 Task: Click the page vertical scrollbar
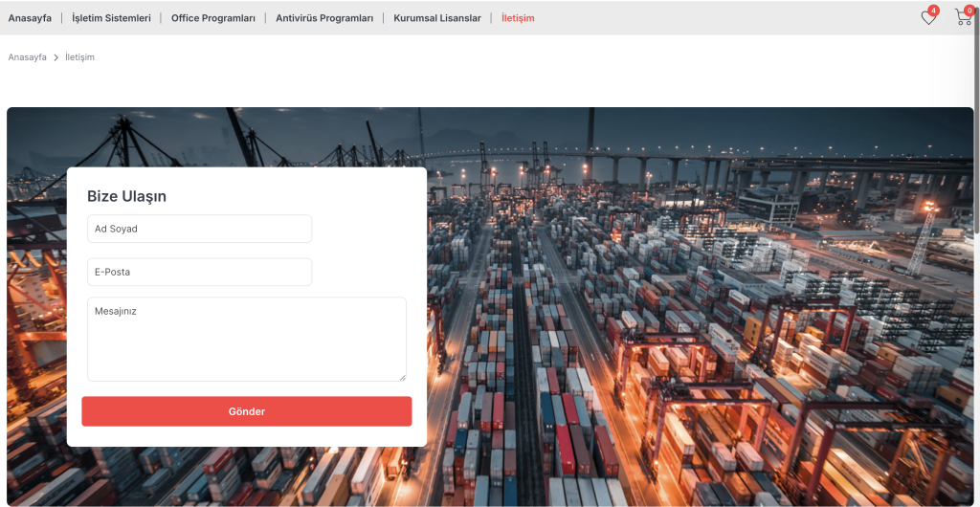click(977, 119)
